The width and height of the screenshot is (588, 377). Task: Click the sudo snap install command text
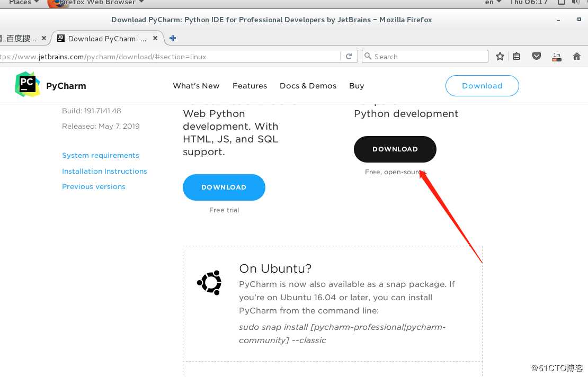click(x=342, y=334)
